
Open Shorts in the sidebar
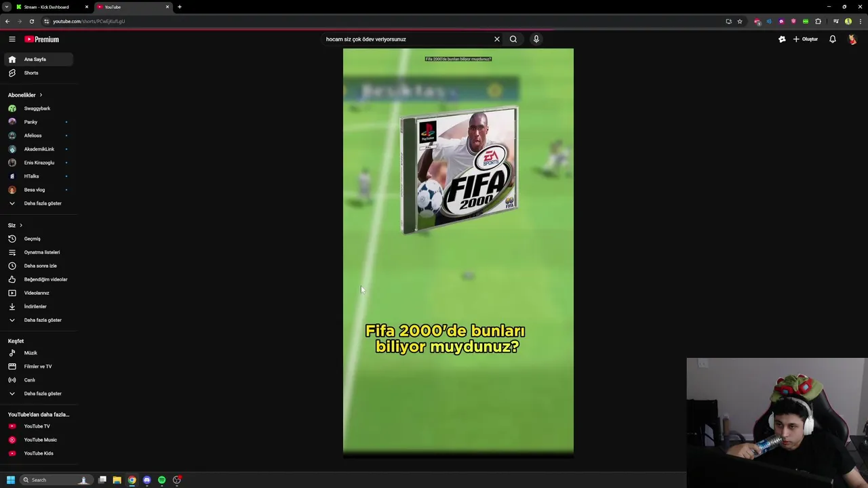pos(38,73)
